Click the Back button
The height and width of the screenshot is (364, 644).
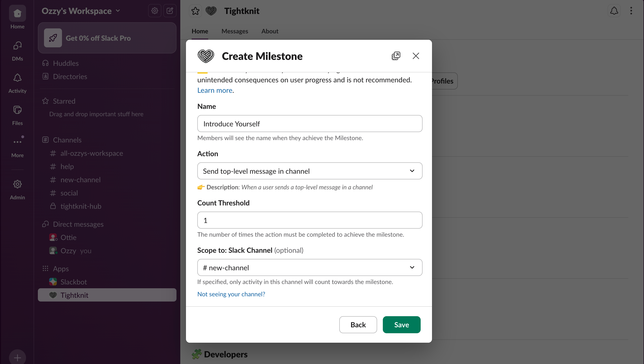358,324
